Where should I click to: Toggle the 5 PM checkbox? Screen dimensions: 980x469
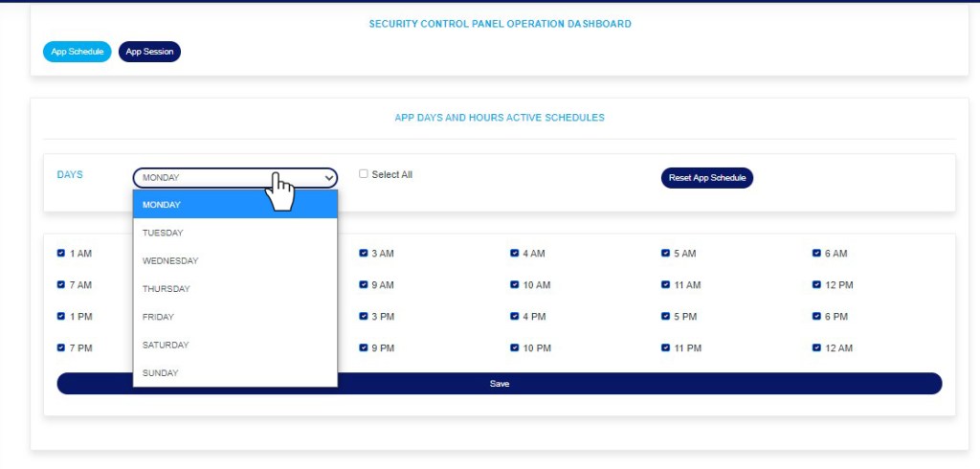(x=666, y=317)
